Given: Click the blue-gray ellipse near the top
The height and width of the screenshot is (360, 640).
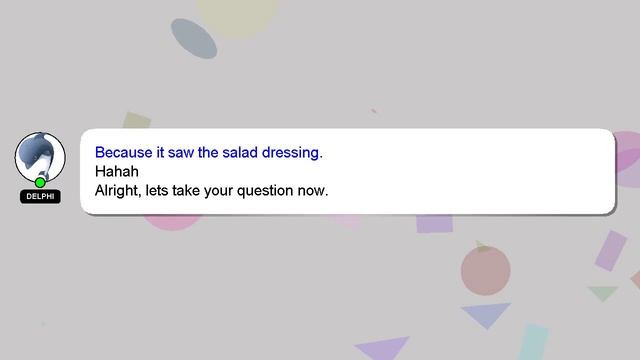Looking at the screenshot, I should 194,38.
